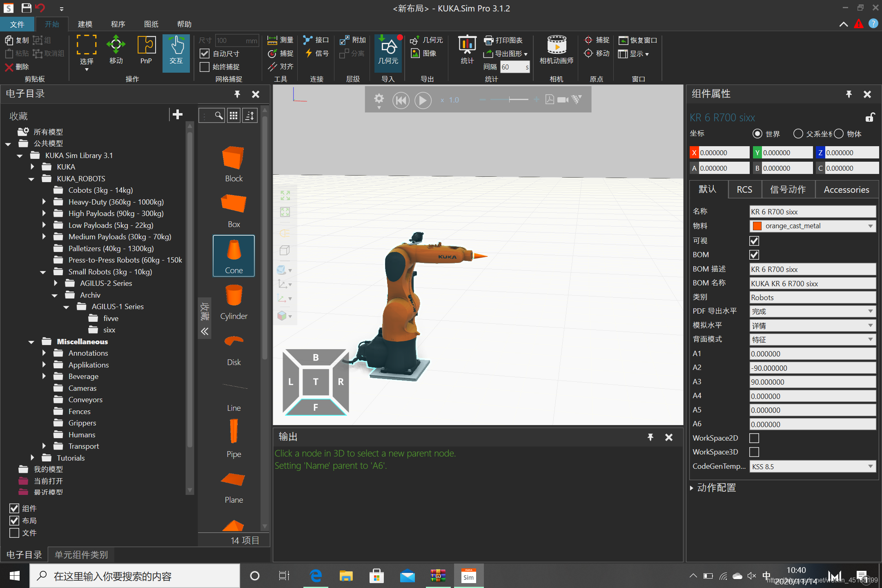Activate the 移动 move tool
This screenshot has height=588, width=882.
click(116, 50)
